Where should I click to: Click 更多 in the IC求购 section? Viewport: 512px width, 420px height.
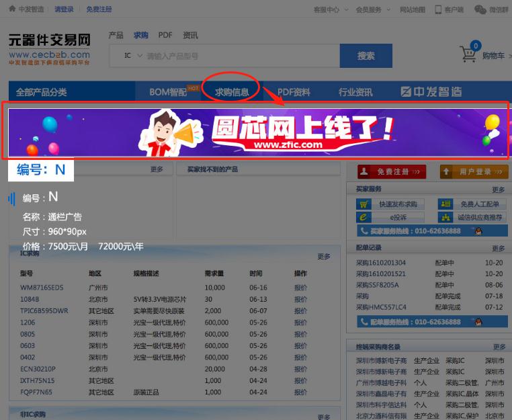tap(324, 257)
